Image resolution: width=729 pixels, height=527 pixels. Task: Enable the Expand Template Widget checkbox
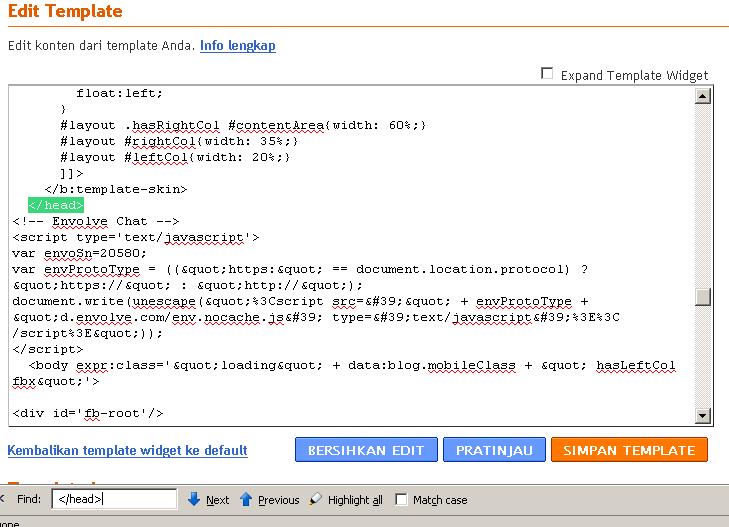click(547, 73)
